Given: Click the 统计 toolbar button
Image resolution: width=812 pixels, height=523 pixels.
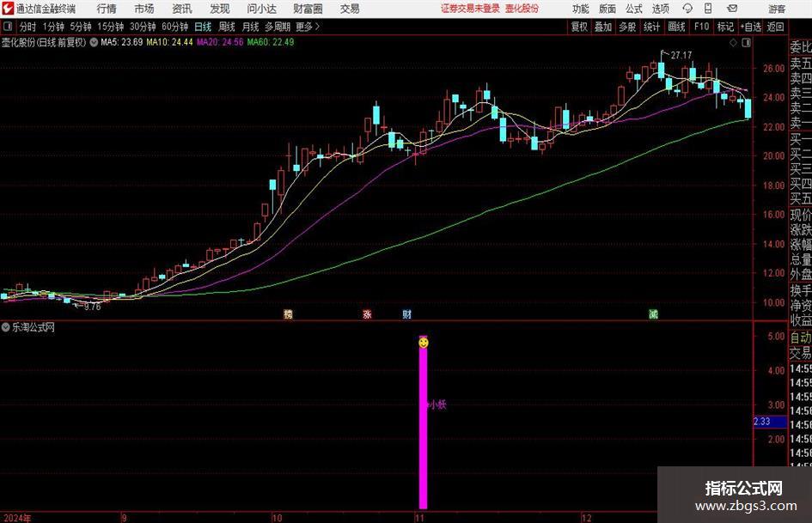Looking at the screenshot, I should [651, 27].
